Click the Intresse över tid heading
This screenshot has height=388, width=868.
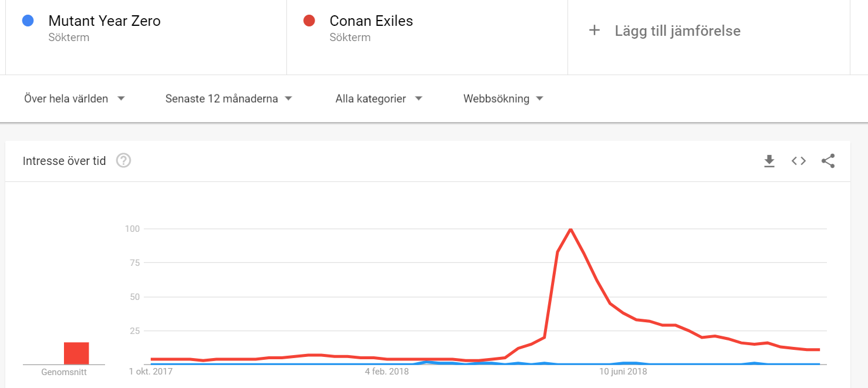pos(65,161)
